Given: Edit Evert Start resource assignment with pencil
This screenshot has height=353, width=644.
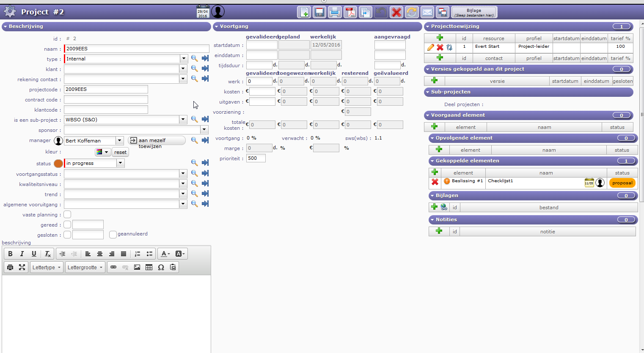Looking at the screenshot, I should point(431,47).
